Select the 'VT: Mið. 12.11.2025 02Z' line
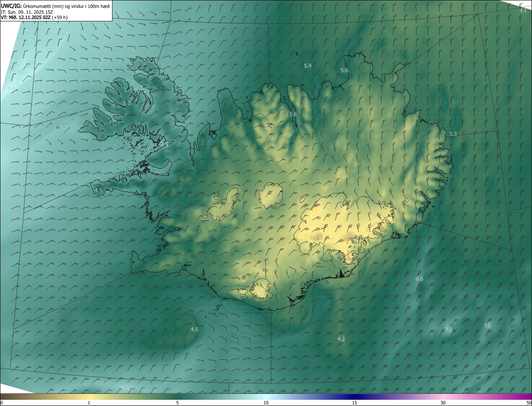The height and width of the screenshot is (406, 532). click(x=25, y=17)
